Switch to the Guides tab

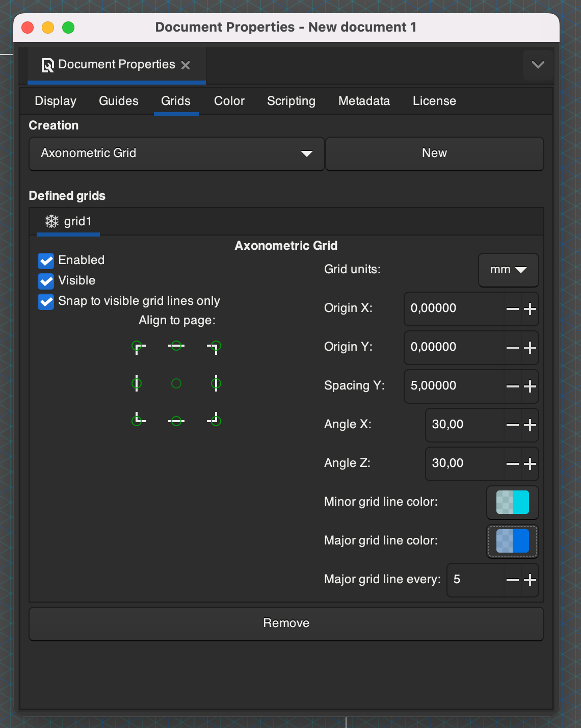click(x=119, y=101)
